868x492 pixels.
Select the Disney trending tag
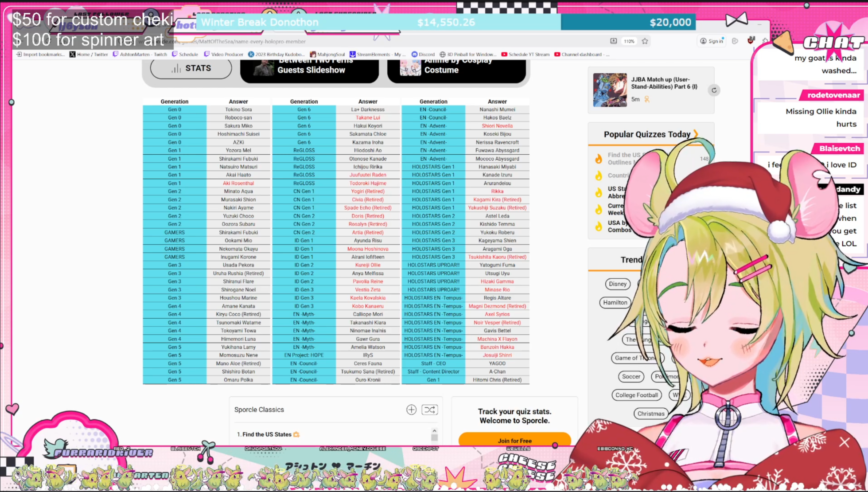click(617, 284)
